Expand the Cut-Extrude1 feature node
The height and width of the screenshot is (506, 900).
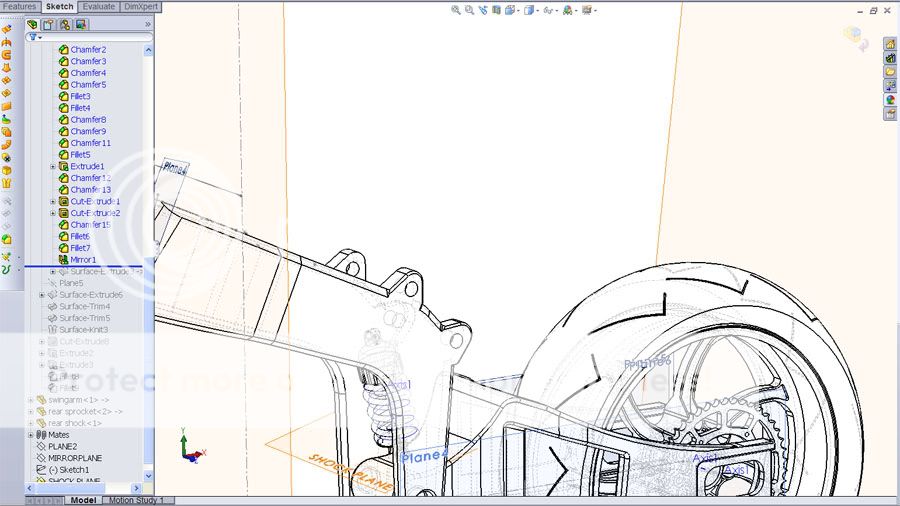tap(53, 201)
